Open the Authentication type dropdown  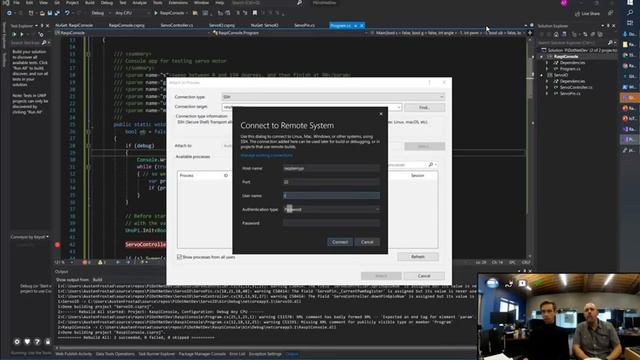331,209
